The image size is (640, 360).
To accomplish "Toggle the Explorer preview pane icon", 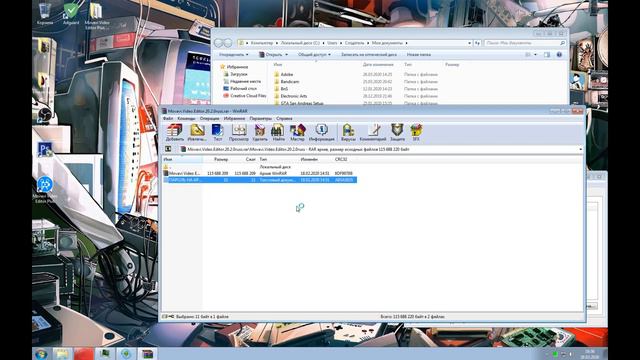I will click(547, 55).
